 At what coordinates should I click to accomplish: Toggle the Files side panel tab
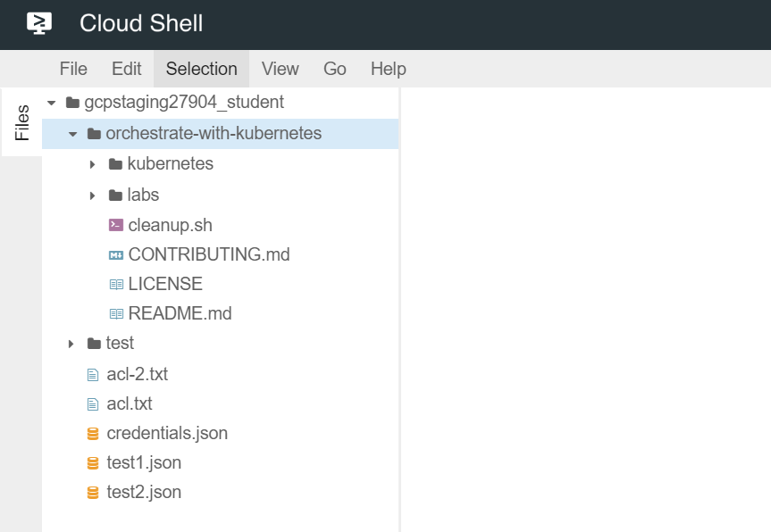click(x=21, y=123)
